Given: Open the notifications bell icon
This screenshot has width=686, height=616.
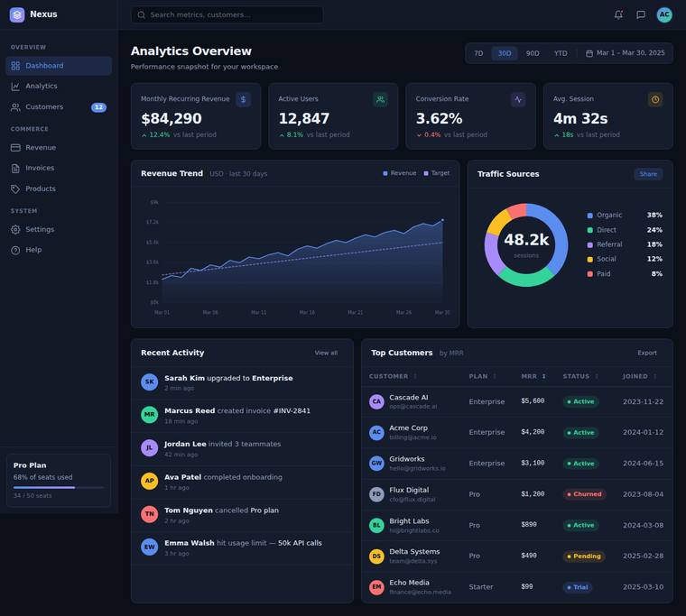Looking at the screenshot, I should (x=618, y=14).
